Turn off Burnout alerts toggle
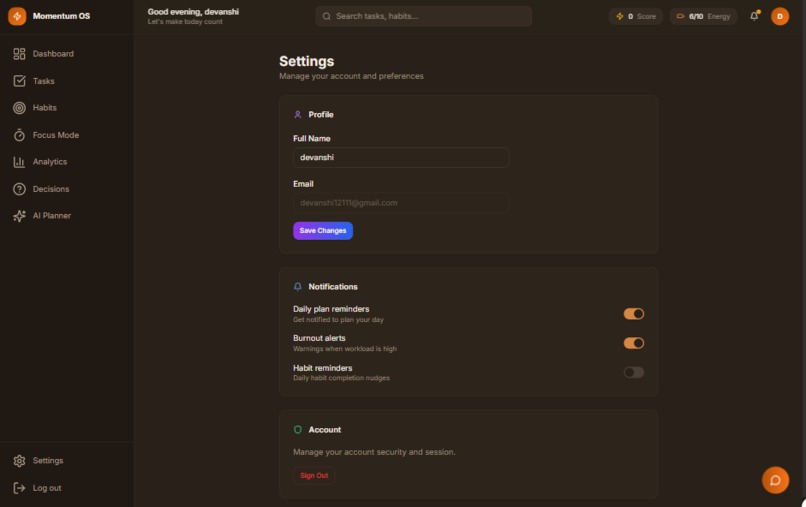 coord(634,343)
